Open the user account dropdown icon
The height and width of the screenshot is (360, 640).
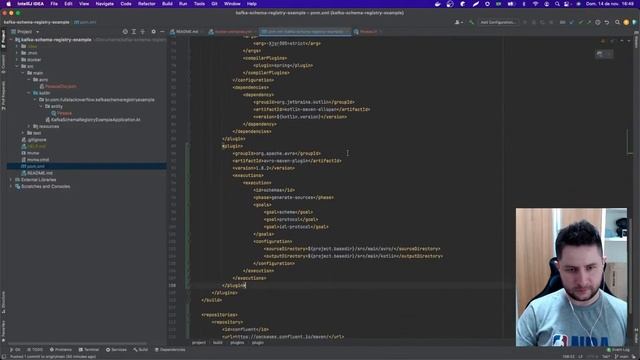point(458,22)
